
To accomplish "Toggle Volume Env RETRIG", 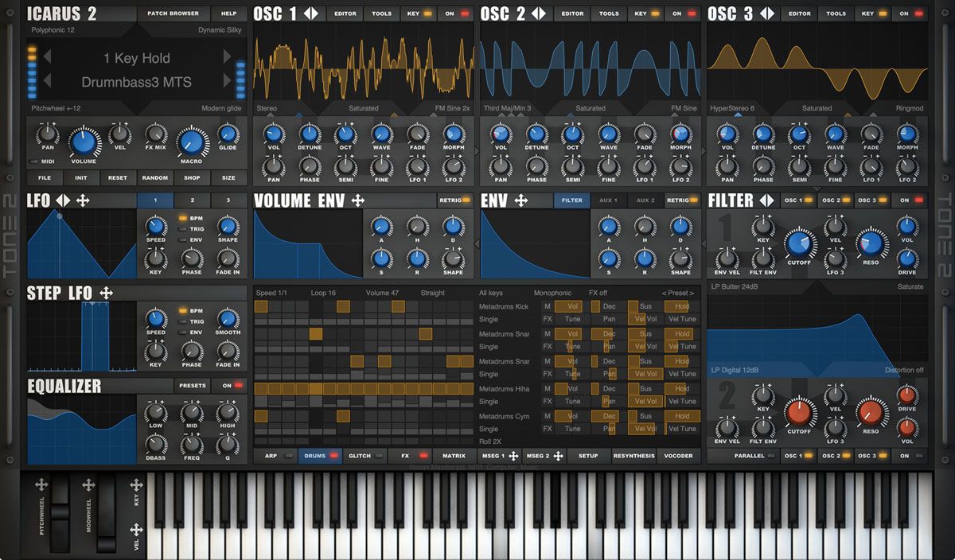I will pyautogui.click(x=454, y=200).
